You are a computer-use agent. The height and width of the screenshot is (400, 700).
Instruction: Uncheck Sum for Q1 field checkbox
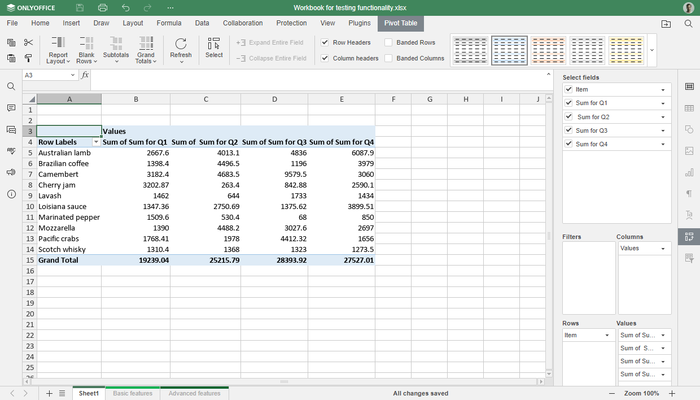click(568, 103)
